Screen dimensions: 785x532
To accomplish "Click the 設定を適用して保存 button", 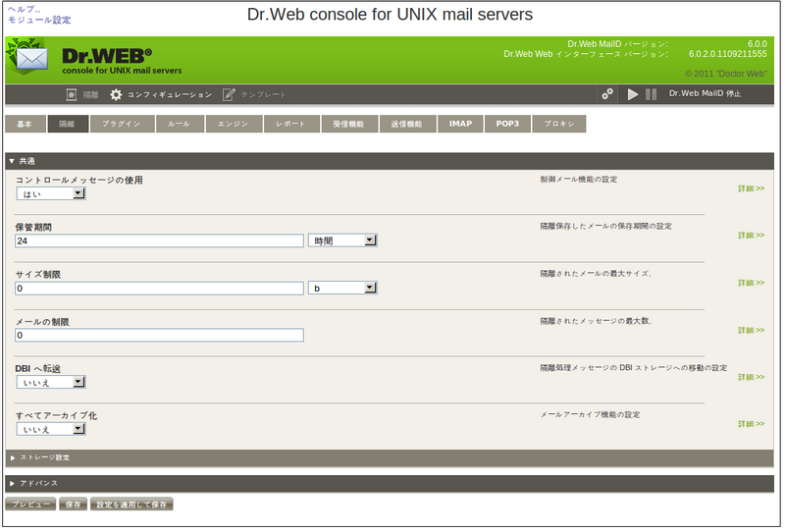I will pos(131,505).
